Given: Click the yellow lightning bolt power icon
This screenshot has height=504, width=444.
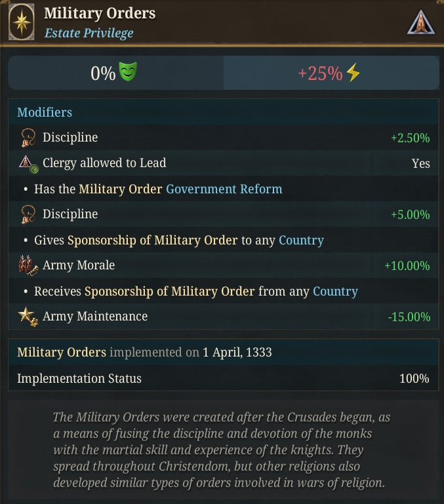Looking at the screenshot, I should [x=353, y=72].
